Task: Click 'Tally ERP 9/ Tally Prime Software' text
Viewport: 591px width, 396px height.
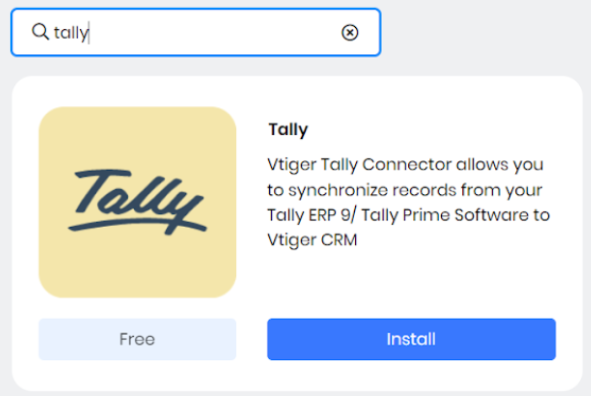Action: click(x=398, y=215)
